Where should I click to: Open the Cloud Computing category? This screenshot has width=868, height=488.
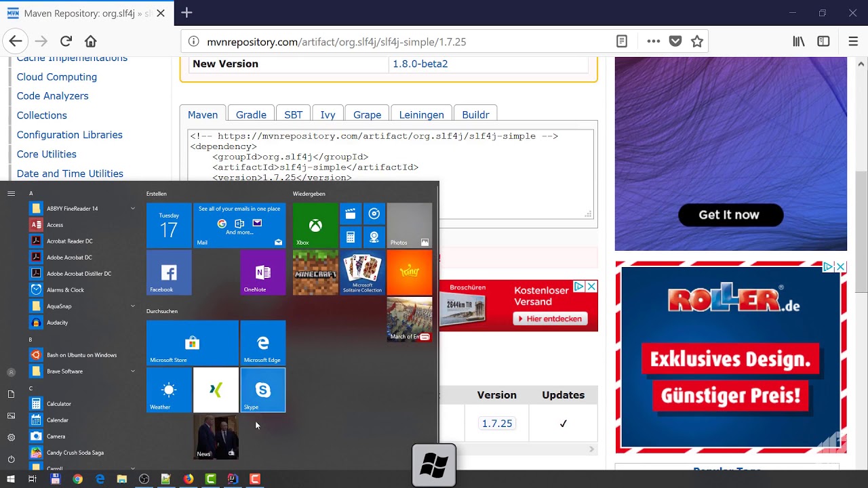coord(57,77)
